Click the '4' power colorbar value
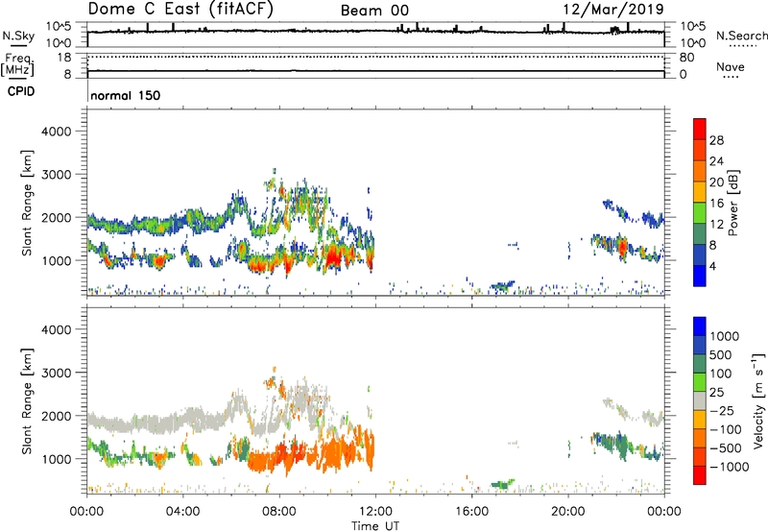 coord(712,266)
